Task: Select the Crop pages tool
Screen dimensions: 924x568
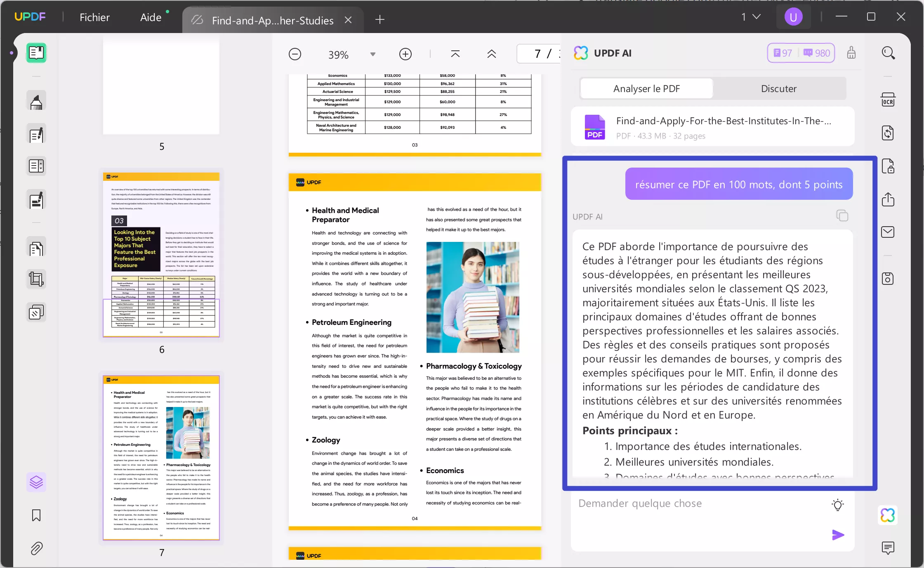Action: click(x=36, y=279)
